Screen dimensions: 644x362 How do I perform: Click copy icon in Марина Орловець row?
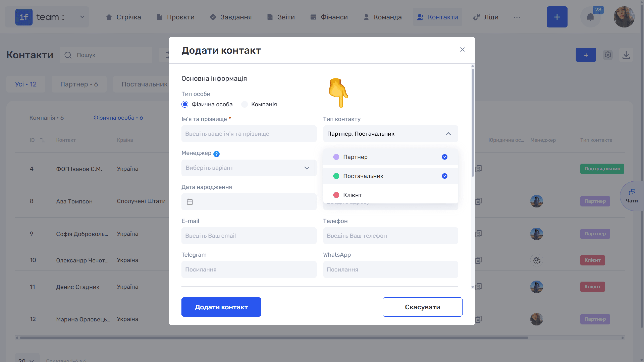tap(478, 319)
